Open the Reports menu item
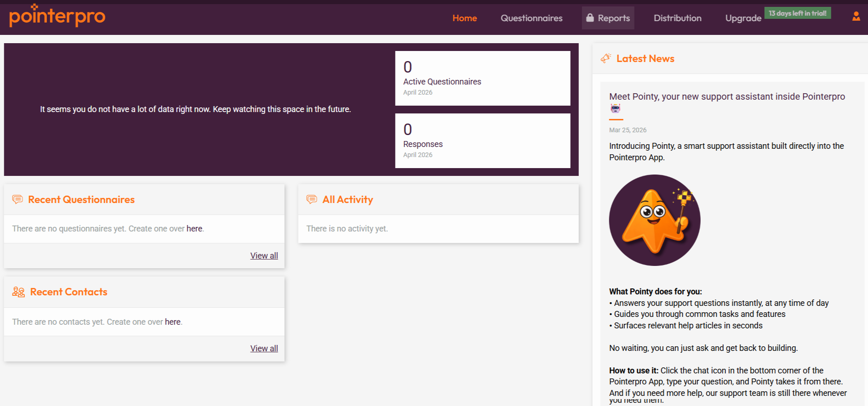Viewport: 868px width, 406px height. click(608, 18)
